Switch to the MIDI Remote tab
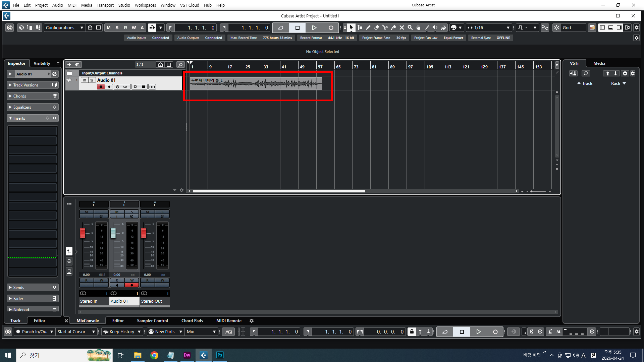This screenshot has width=644, height=362. pos(229,321)
